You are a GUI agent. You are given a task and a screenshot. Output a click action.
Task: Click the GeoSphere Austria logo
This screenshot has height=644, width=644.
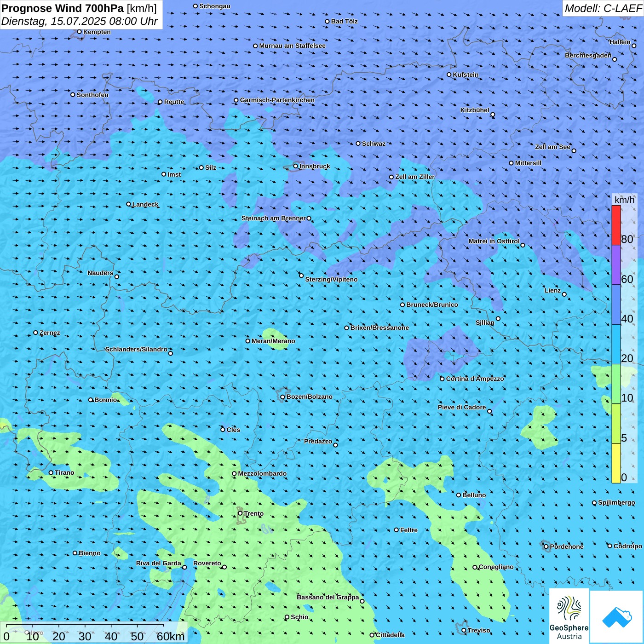[569, 616]
